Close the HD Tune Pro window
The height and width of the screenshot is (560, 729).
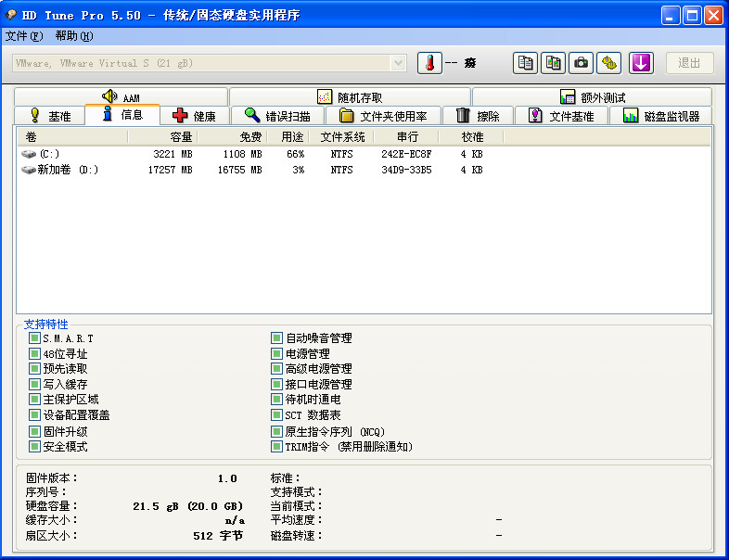[713, 16]
